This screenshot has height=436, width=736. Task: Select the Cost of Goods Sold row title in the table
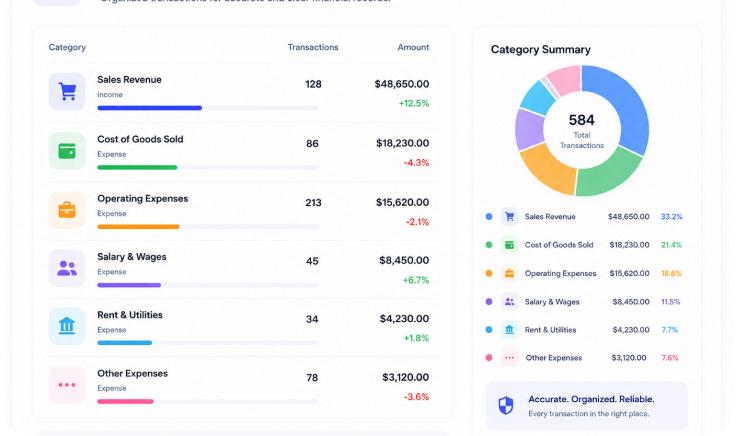(x=140, y=139)
